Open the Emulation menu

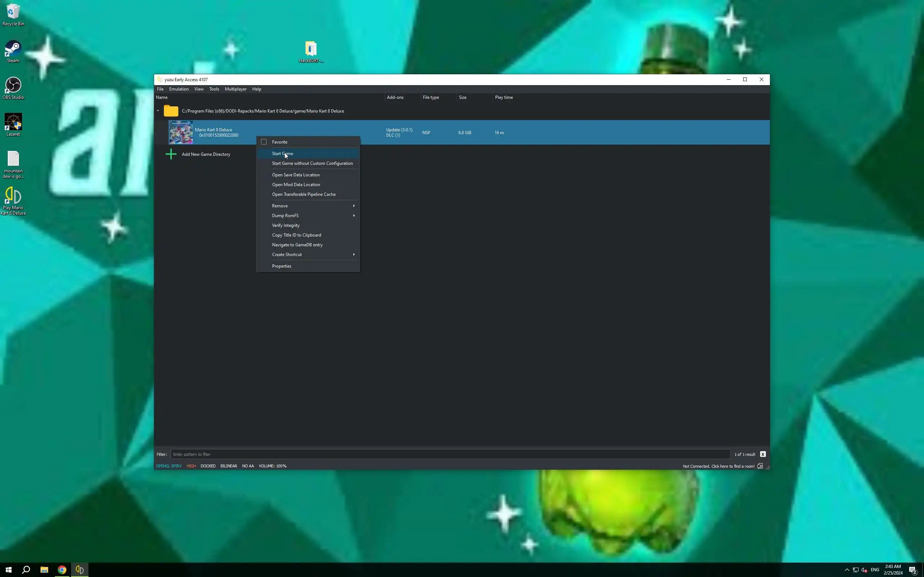(x=179, y=89)
